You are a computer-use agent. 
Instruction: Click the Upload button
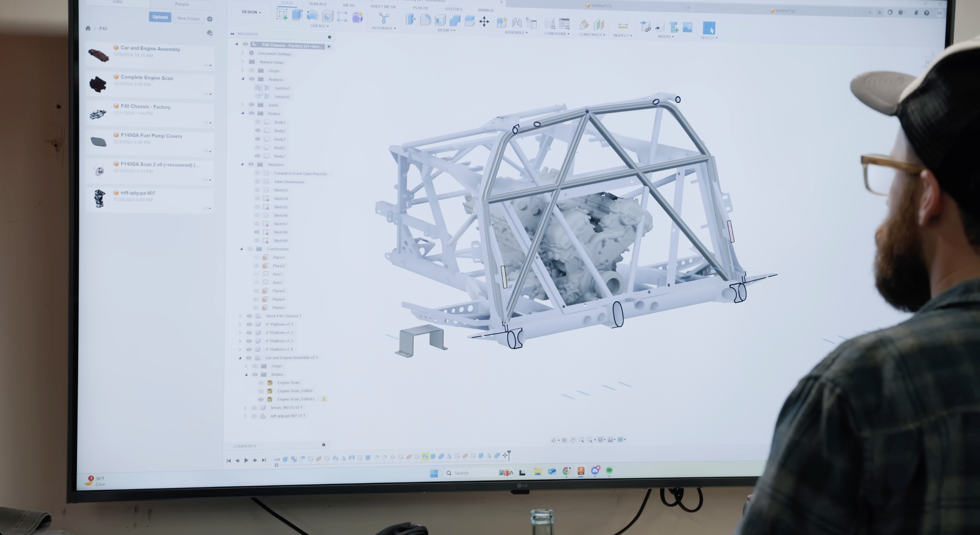(160, 17)
